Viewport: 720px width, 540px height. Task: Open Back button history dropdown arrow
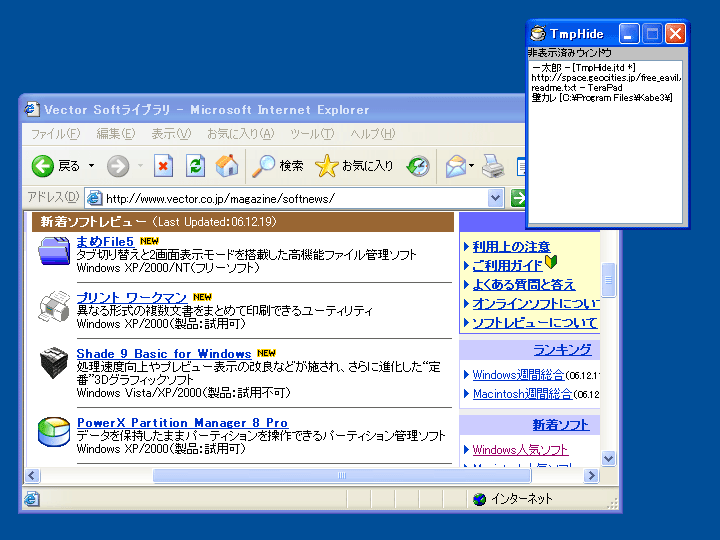(91, 166)
